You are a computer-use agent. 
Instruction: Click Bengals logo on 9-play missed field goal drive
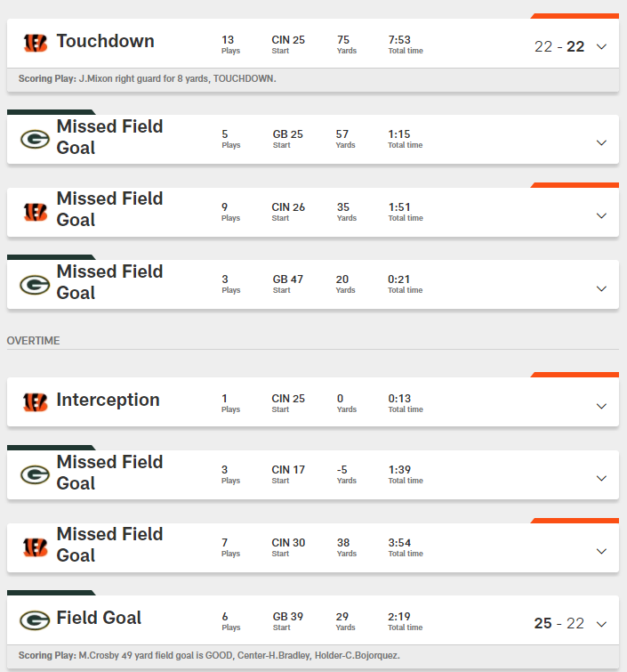[x=36, y=211]
